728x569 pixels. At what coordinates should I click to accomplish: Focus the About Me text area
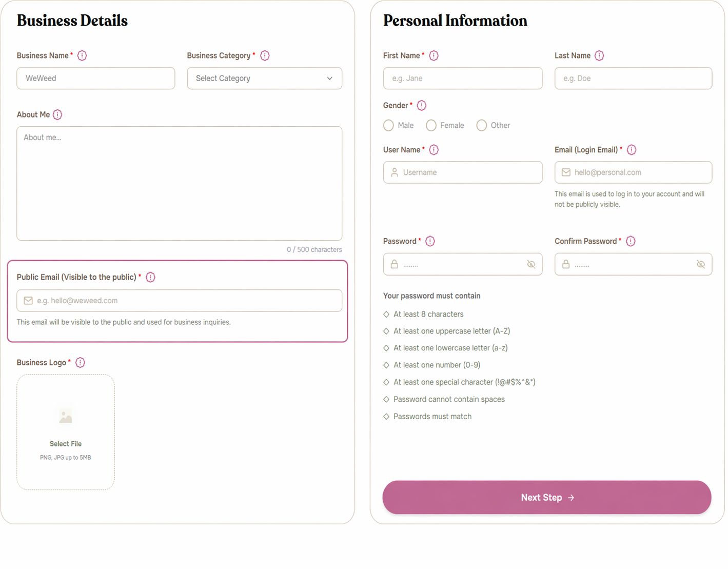tap(179, 183)
